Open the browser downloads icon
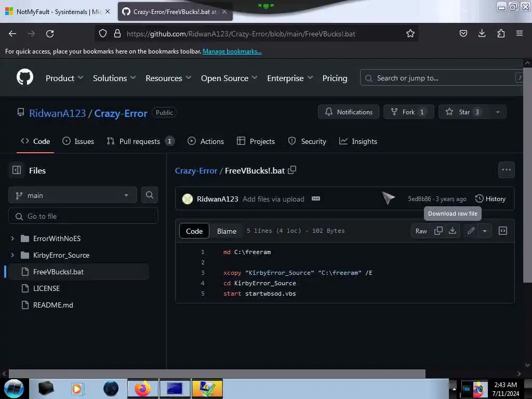 point(482,33)
